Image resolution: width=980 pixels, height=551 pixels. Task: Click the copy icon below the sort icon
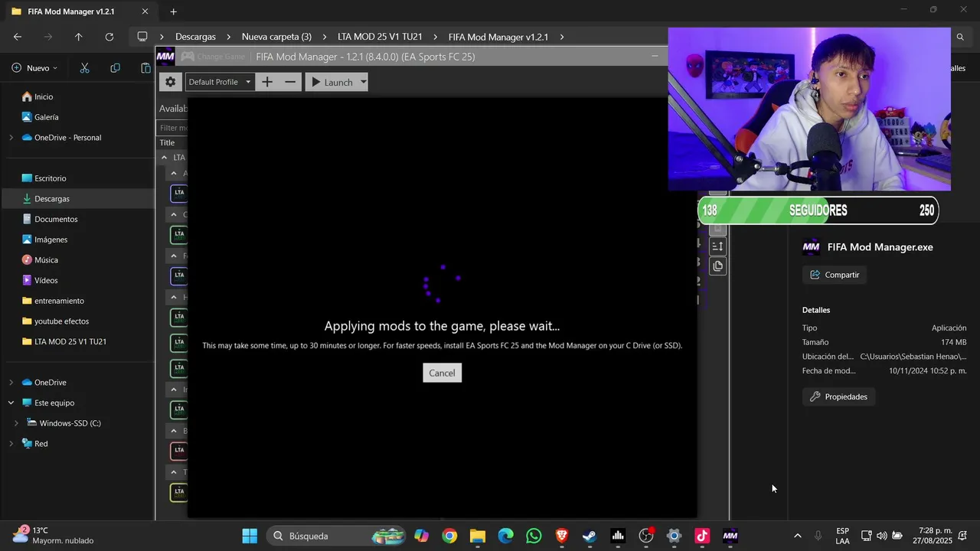click(717, 266)
